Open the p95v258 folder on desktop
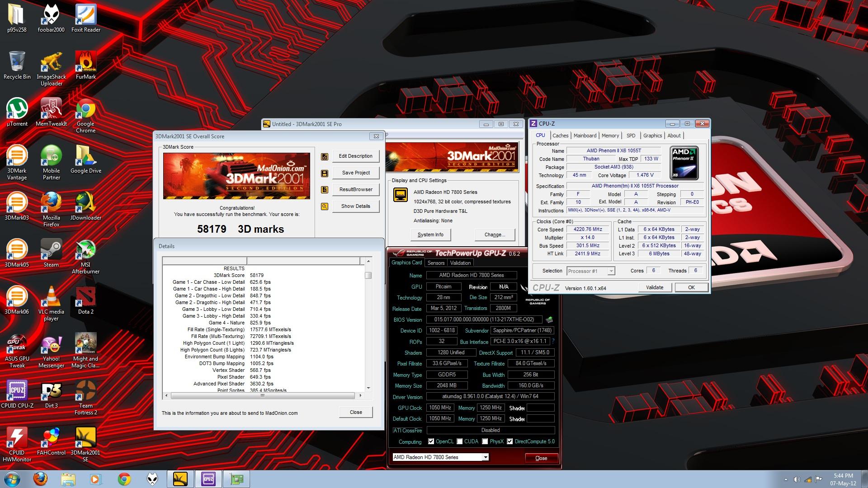Screen dimensions: 868x488 [17, 18]
